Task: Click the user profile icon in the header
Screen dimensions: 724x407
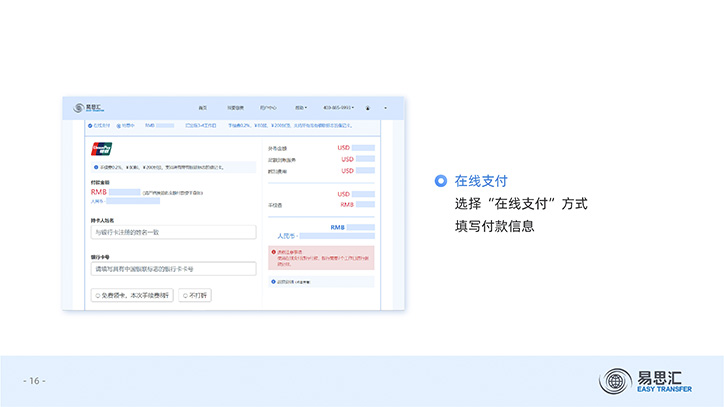Action: point(367,108)
